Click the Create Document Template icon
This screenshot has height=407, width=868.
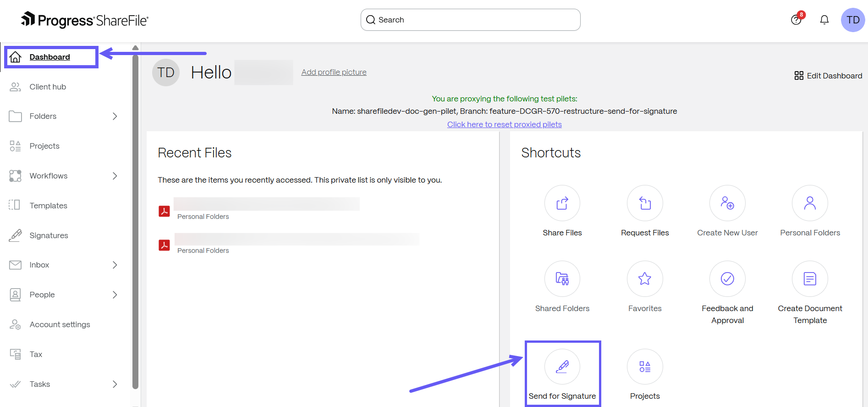tap(809, 279)
